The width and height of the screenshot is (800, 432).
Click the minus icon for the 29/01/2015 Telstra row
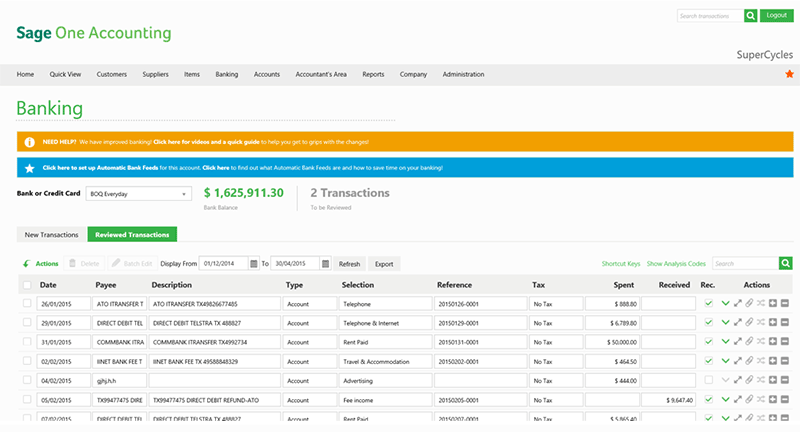(x=785, y=322)
